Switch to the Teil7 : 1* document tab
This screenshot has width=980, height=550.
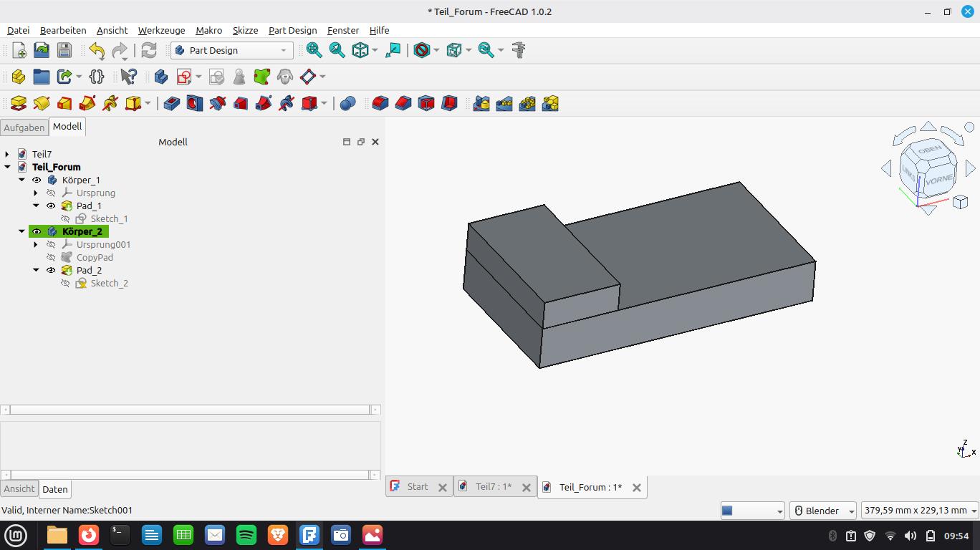point(493,487)
